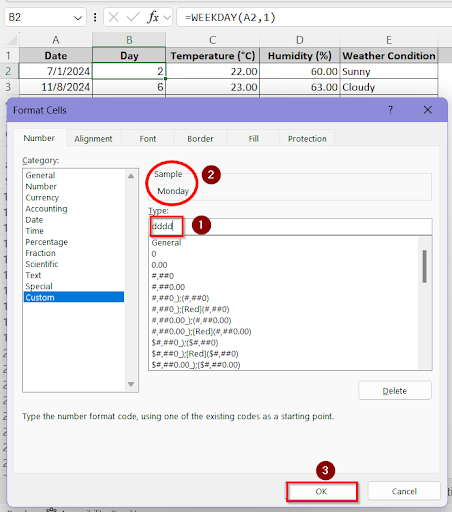Select Date in the Category list
Viewport: 452px width, 512px height.
coord(34,220)
